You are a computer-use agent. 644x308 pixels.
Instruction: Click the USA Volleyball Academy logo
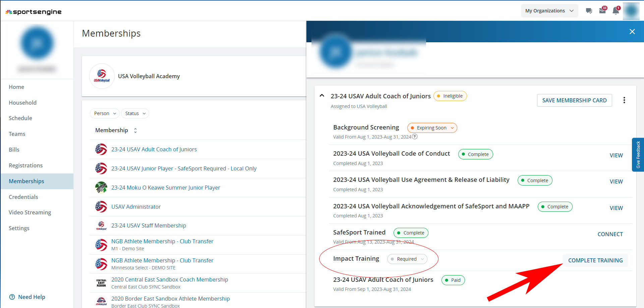point(102,76)
